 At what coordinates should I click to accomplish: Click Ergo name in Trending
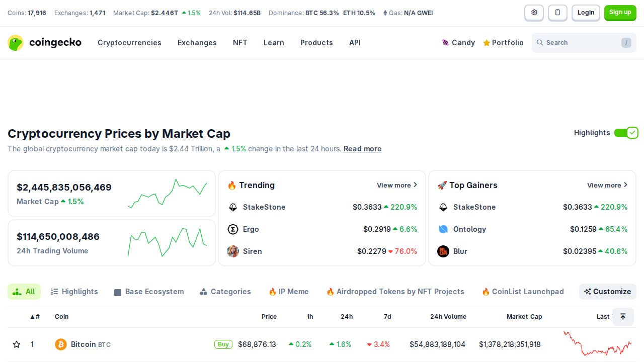click(251, 229)
